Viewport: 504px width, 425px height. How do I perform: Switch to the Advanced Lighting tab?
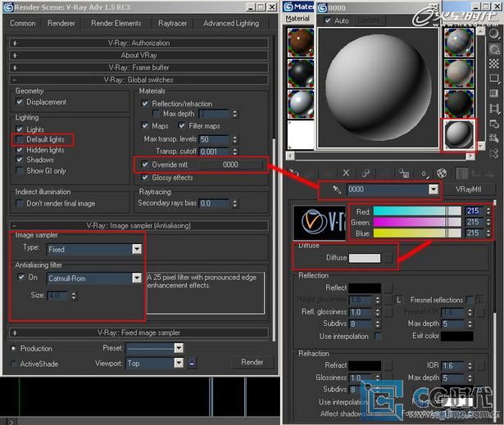click(x=231, y=24)
